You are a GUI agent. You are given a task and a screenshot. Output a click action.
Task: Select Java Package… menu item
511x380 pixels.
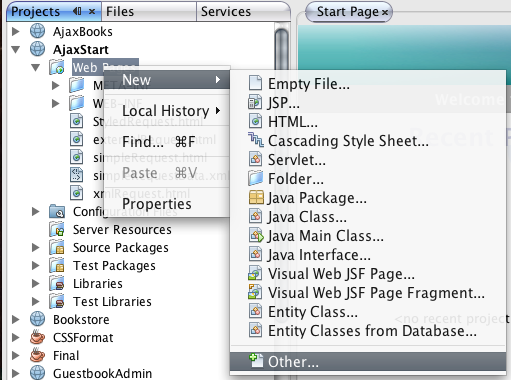pyautogui.click(x=368, y=198)
